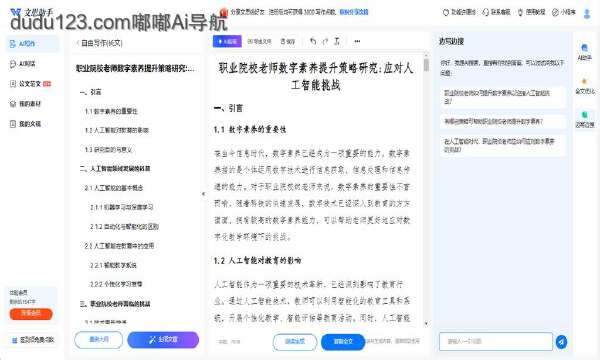
Task: Select outline item 2.2 at indent level two
Action: tap(119, 246)
